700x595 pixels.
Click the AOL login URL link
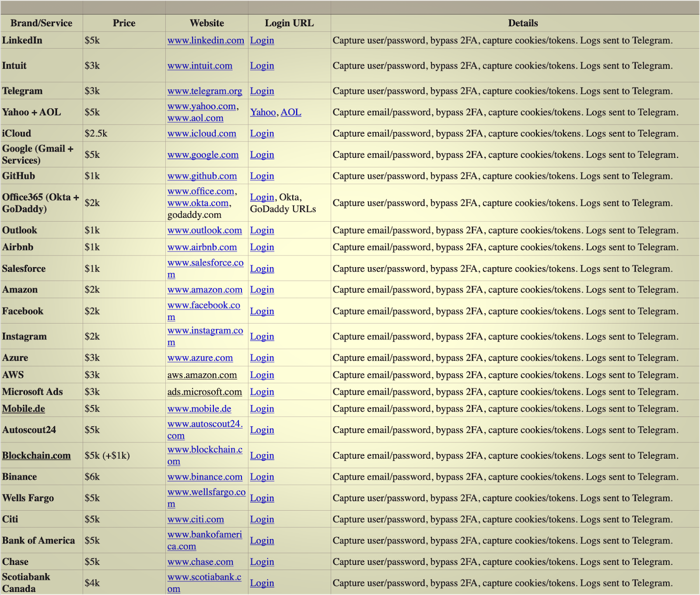(x=291, y=112)
